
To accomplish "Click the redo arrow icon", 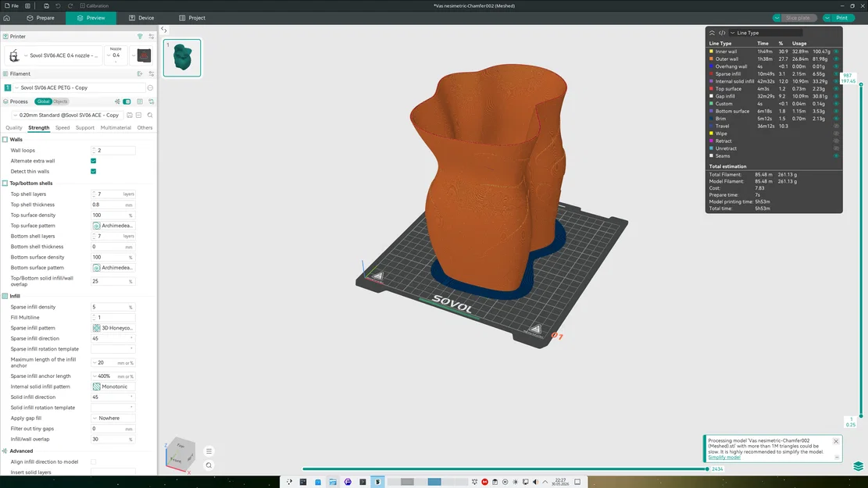I will pos(70,5).
